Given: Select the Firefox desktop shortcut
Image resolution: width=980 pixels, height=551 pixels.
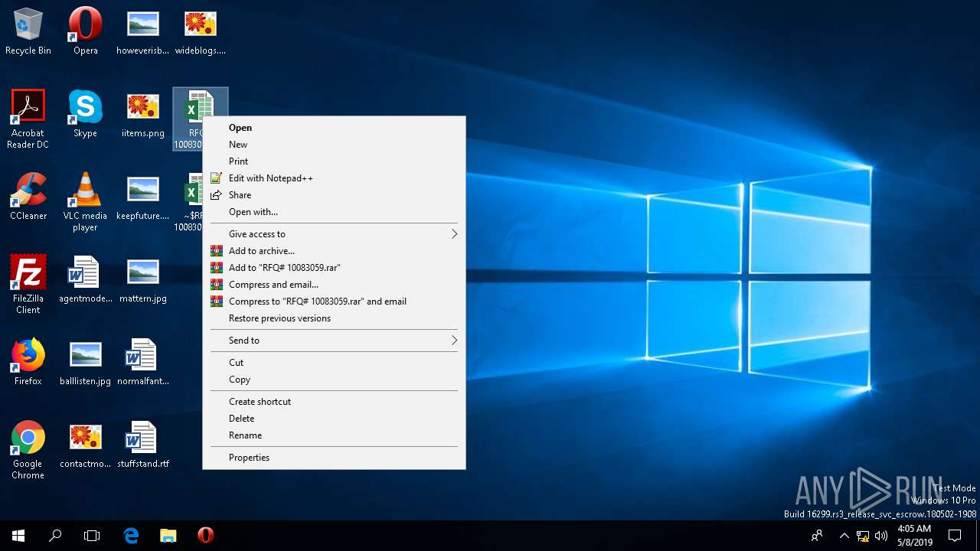Looking at the screenshot, I should (x=28, y=362).
